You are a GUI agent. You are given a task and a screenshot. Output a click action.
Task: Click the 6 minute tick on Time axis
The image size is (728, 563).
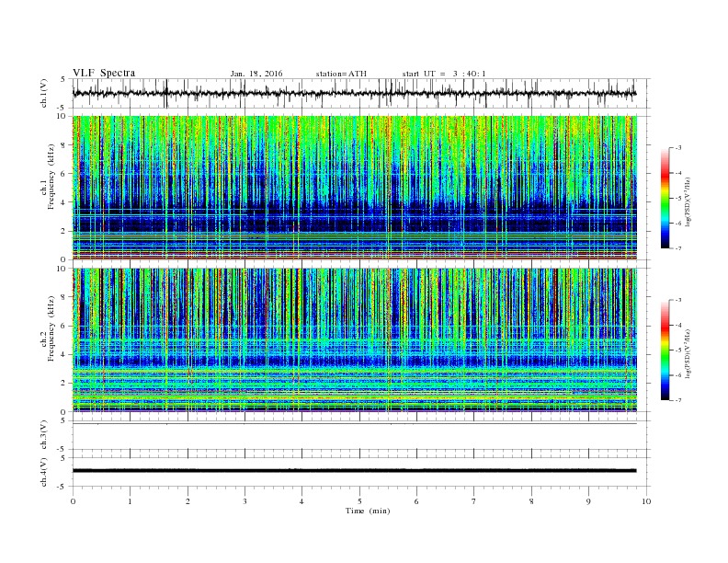click(417, 501)
